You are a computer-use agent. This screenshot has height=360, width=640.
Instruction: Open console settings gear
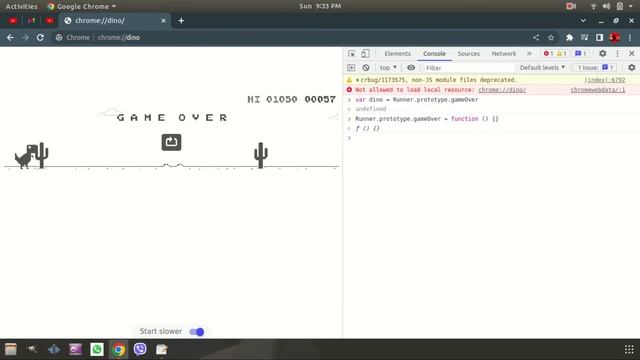point(631,68)
